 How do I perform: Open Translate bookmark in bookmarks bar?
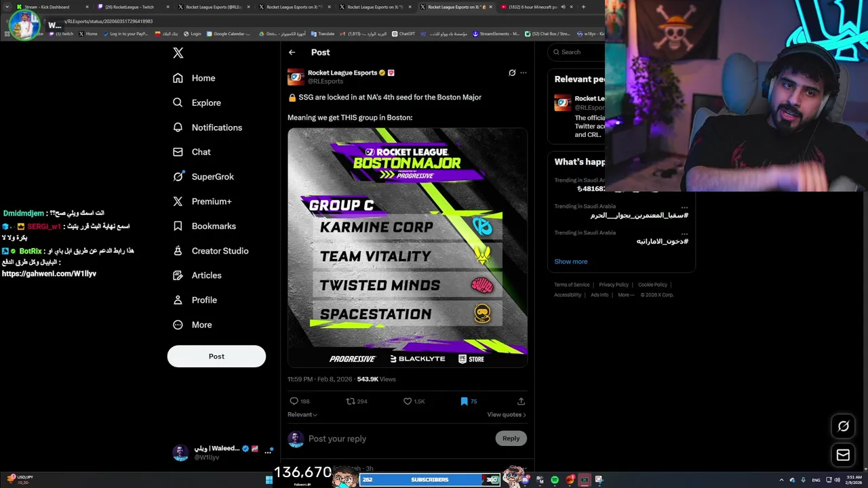(x=323, y=33)
